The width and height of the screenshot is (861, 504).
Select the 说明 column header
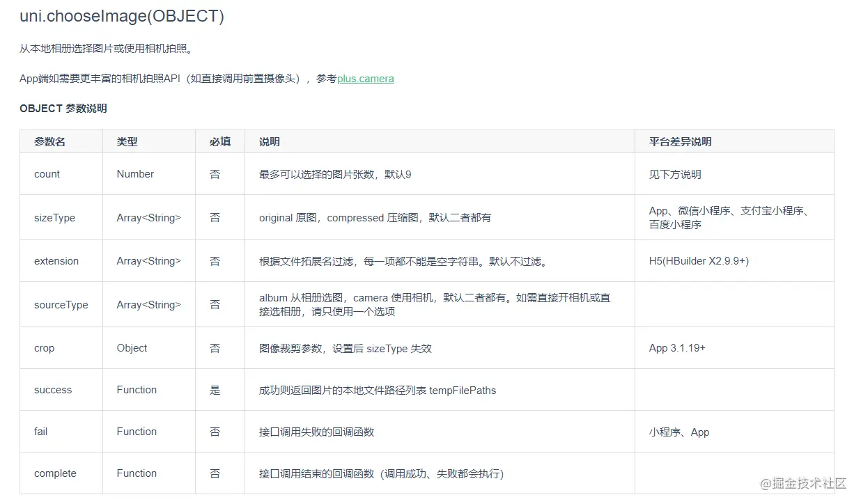pyautogui.click(x=269, y=141)
